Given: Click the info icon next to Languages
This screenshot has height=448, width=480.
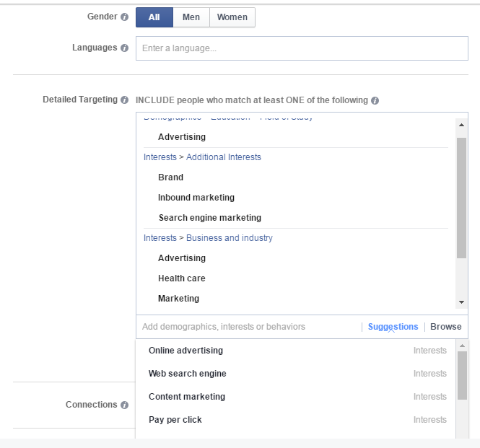Looking at the screenshot, I should tap(125, 48).
